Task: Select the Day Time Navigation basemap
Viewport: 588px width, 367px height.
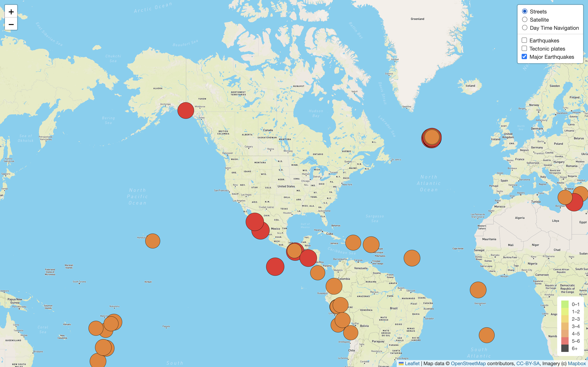Action: point(525,28)
